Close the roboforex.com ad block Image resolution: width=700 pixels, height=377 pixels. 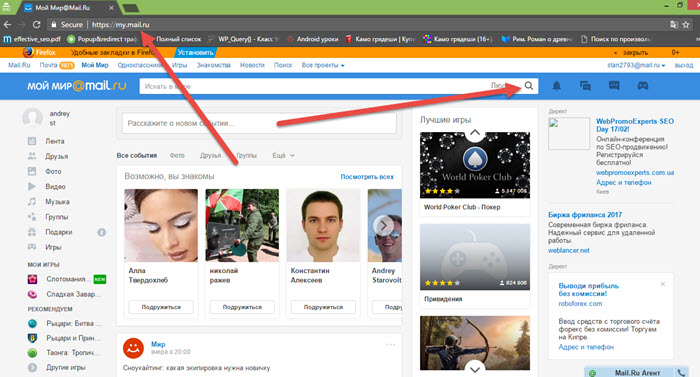(x=662, y=284)
